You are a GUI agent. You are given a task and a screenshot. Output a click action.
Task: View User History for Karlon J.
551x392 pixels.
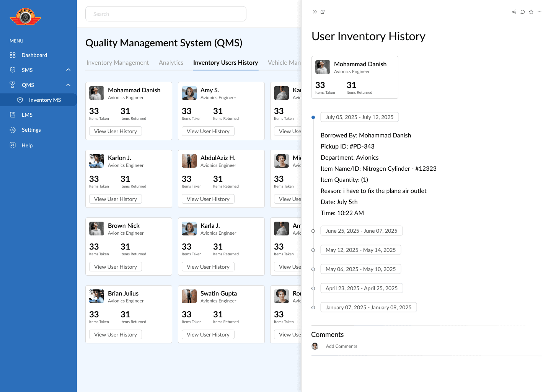pyautogui.click(x=116, y=199)
